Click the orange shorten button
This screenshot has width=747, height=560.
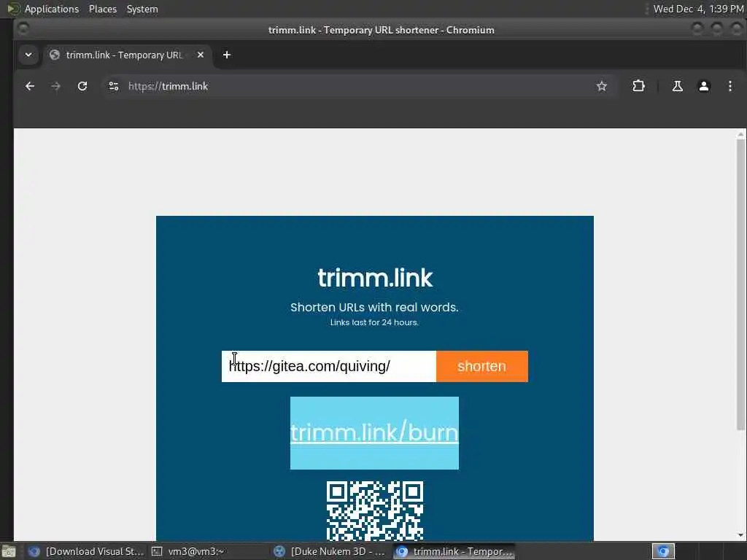[x=481, y=366]
